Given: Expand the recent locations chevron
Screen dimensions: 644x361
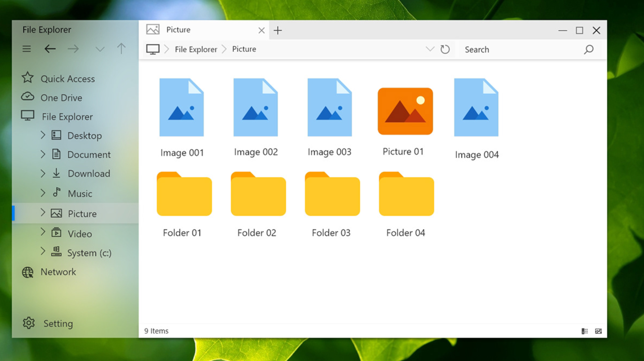Looking at the screenshot, I should 100,49.
